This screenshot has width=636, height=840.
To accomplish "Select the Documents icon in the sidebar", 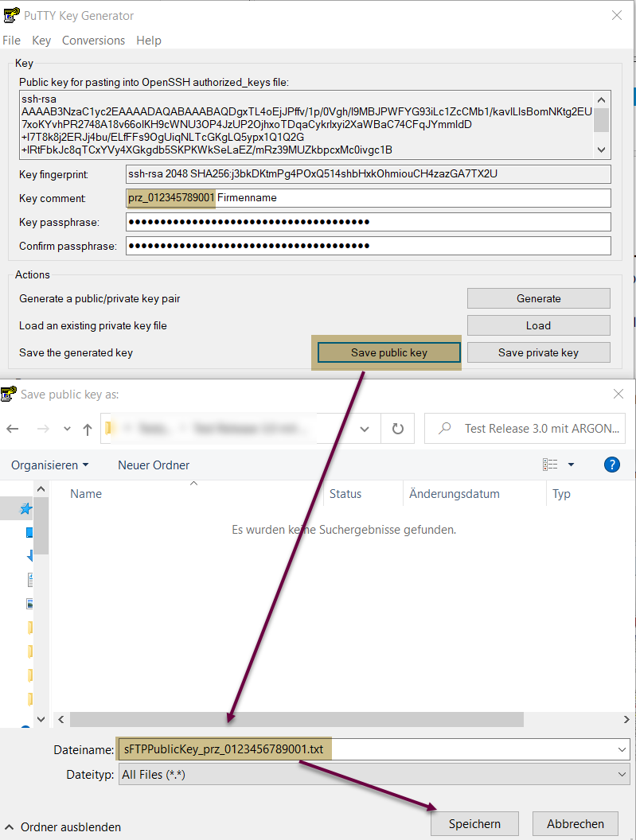I will point(30,580).
